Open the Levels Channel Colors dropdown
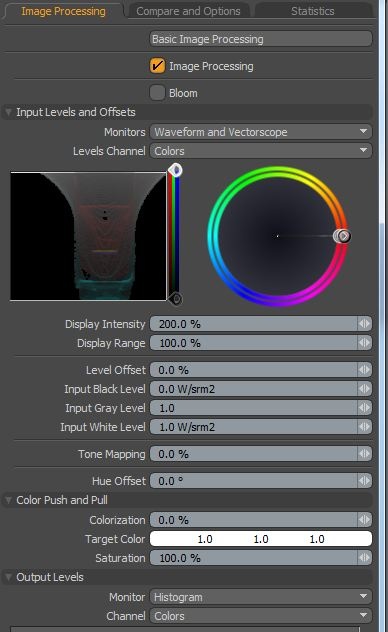This screenshot has width=388, height=632. pyautogui.click(x=261, y=151)
